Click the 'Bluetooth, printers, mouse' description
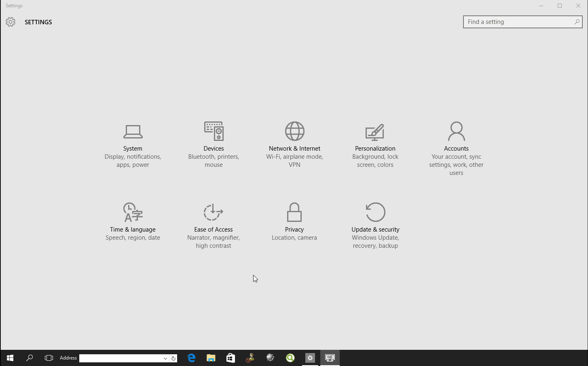Image resolution: width=588 pixels, height=366 pixels. point(214,161)
